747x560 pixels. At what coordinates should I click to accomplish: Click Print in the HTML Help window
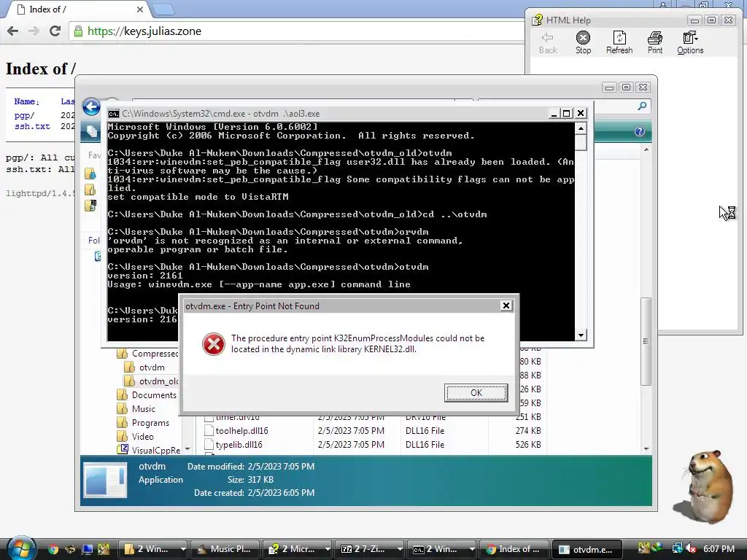coord(655,43)
